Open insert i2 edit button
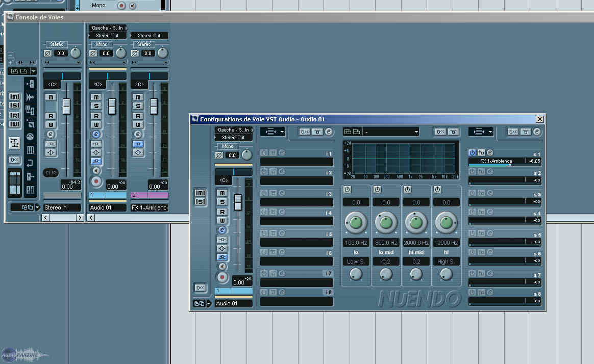This screenshot has height=364, width=594. (282, 171)
